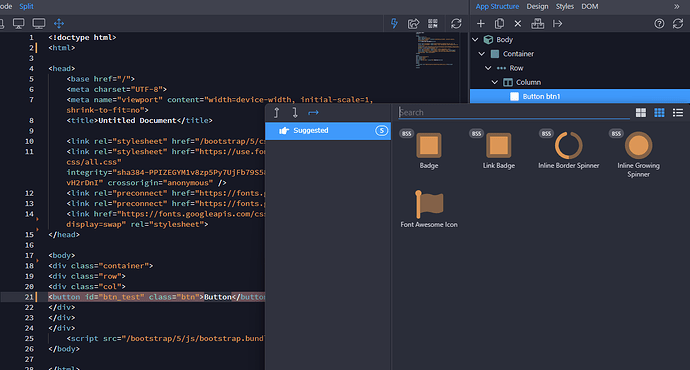Select Body in App Structure tree
The width and height of the screenshot is (690, 370).
tap(505, 40)
